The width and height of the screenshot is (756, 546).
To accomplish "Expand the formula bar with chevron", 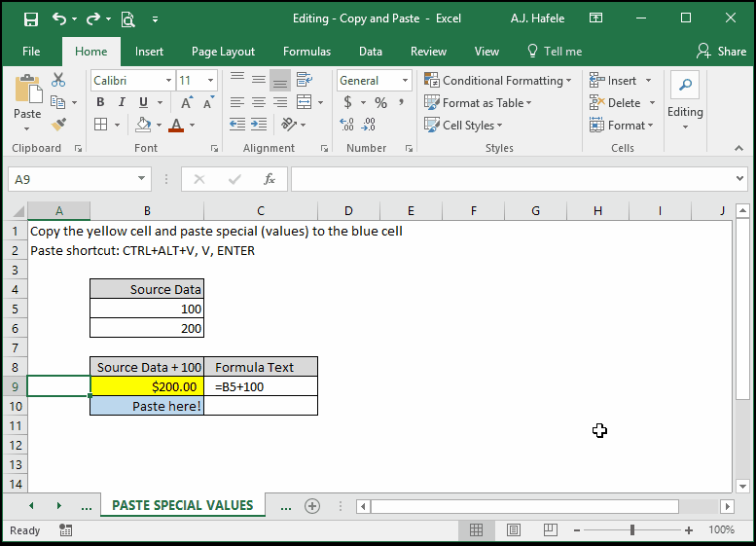I will point(740,178).
